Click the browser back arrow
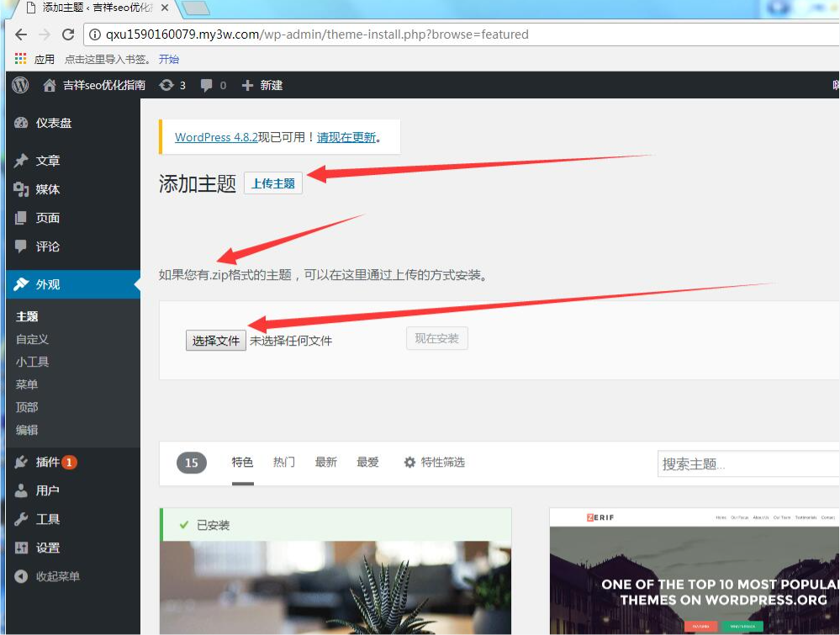840x635 pixels. [x=21, y=34]
